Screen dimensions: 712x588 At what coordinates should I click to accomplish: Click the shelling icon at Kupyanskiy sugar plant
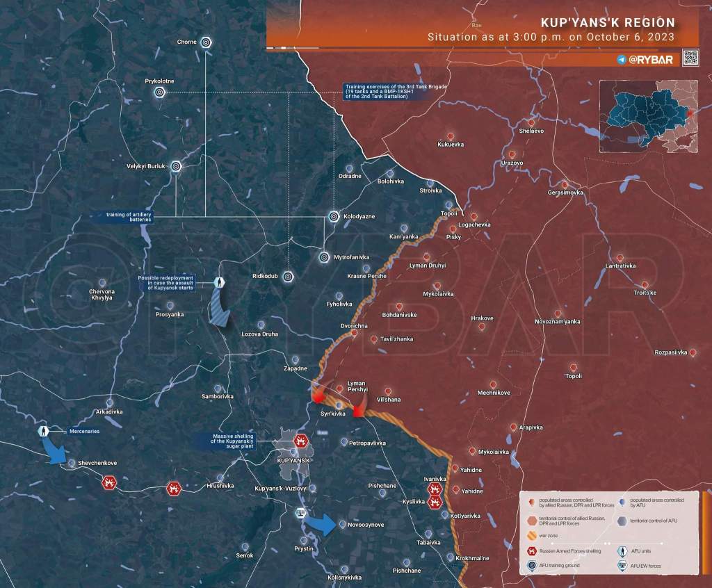pyautogui.click(x=302, y=441)
